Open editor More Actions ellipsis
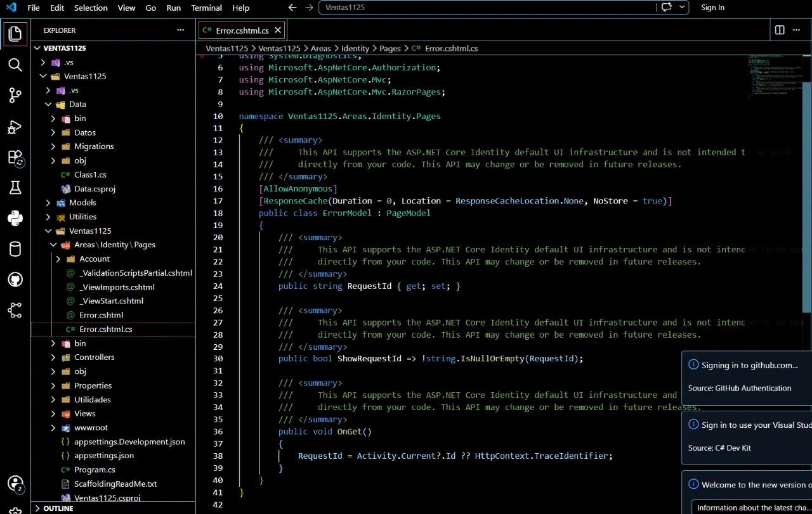Screen dimensions: 812x514 point(797,30)
